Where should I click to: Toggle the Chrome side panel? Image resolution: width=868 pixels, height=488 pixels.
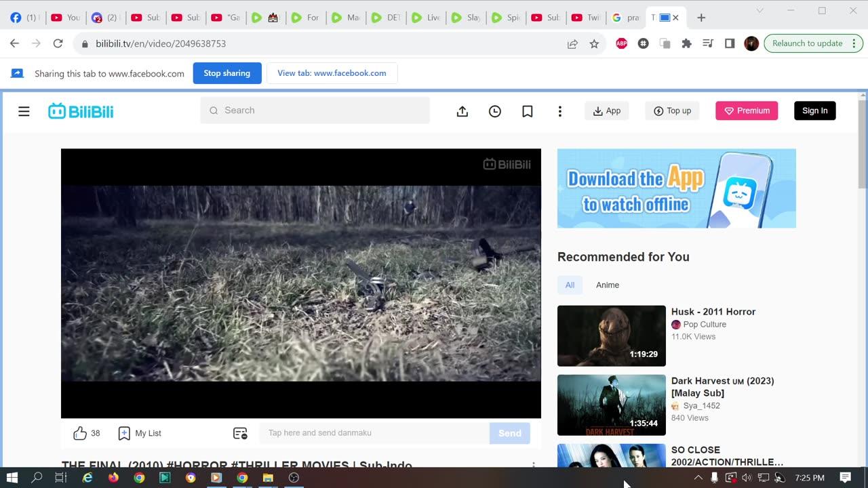click(x=730, y=43)
